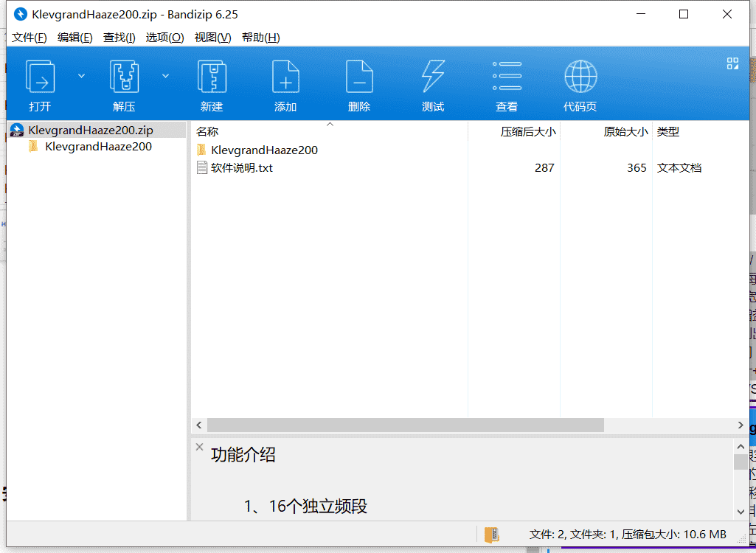Select the KlevgrandHaaze200 folder name in list
The width and height of the screenshot is (756, 553).
[264, 150]
